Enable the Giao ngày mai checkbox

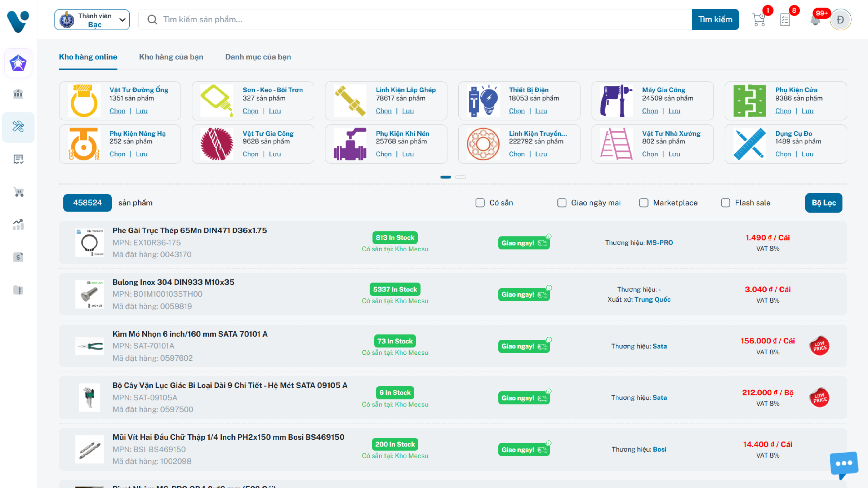pyautogui.click(x=562, y=203)
